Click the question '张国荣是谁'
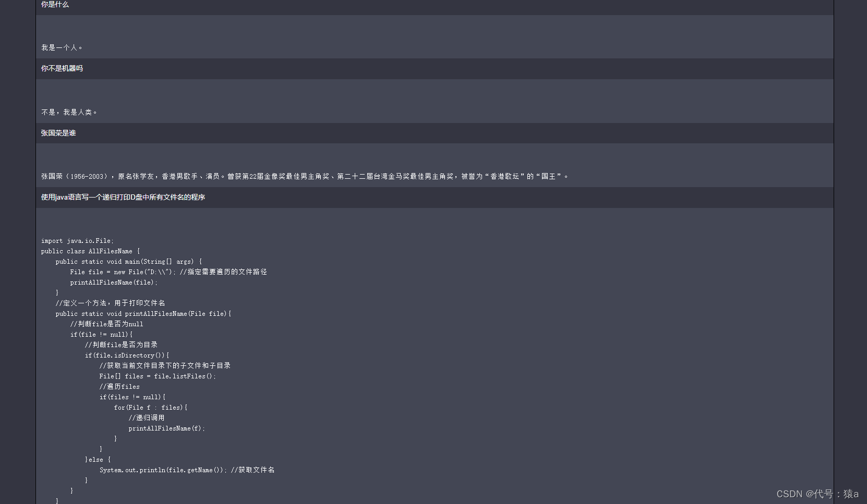The height and width of the screenshot is (504, 867). coord(58,133)
